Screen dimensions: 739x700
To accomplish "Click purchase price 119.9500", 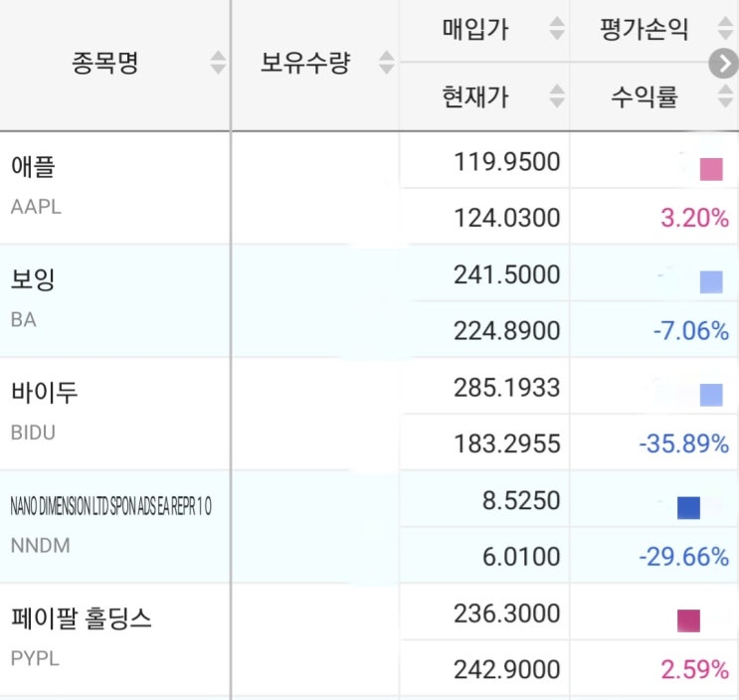I will [506, 161].
